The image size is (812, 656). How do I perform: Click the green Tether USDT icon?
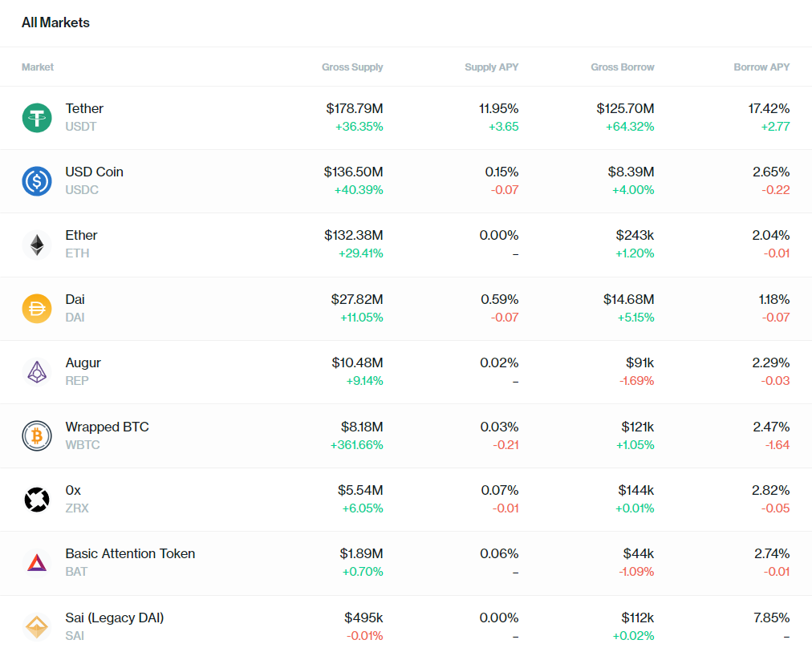(x=37, y=118)
